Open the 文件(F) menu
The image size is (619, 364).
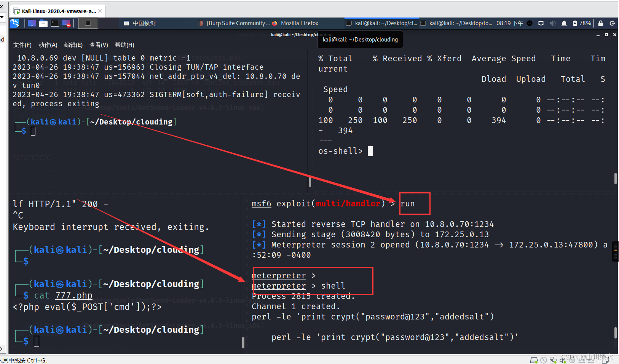(x=22, y=45)
